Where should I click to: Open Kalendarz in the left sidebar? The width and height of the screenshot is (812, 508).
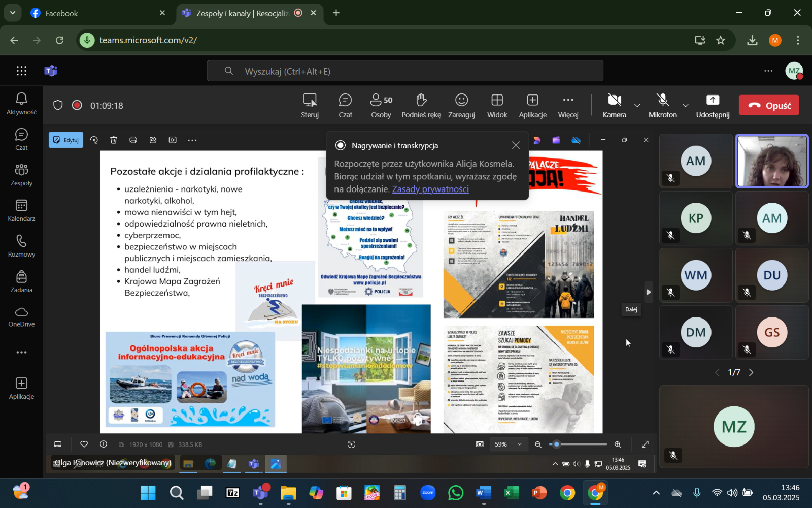(21, 210)
